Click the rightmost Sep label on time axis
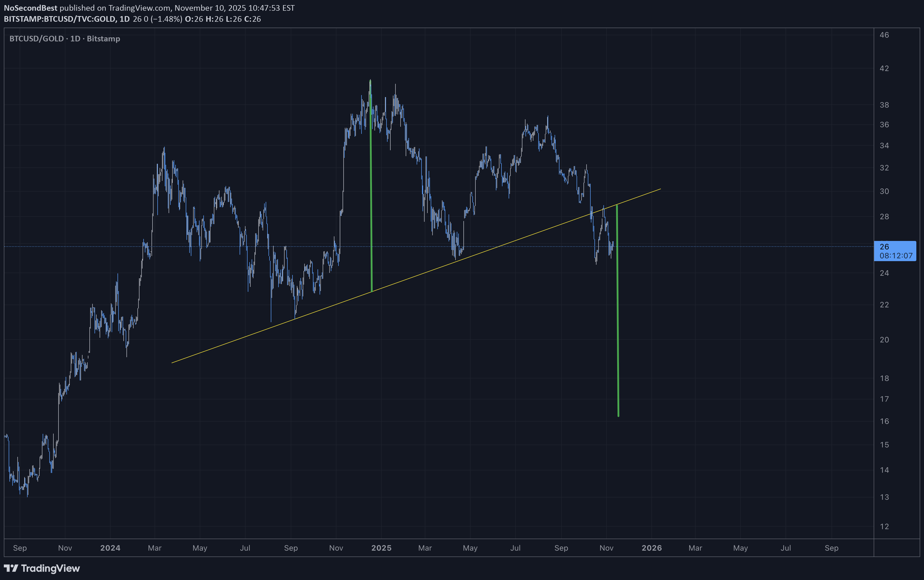The height and width of the screenshot is (580, 924). 831,548
